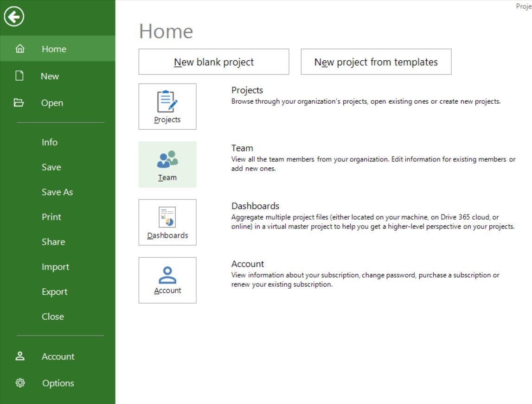Select the Team icon
The height and width of the screenshot is (404, 532).
click(x=167, y=164)
